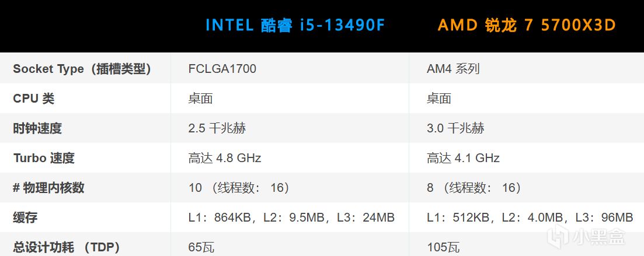644x256 pixels.
Task: Click the AMD 锐龙 7 5700X3D header
Action: point(527,26)
